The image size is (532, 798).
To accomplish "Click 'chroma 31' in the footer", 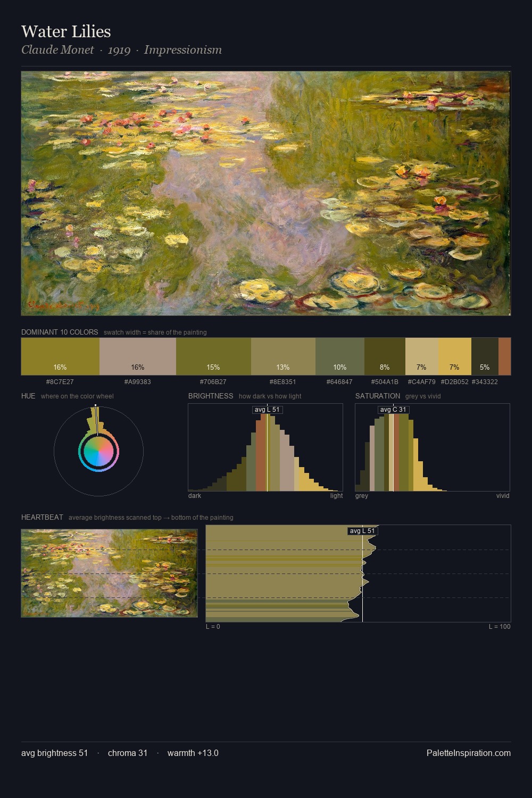I will click(x=128, y=753).
